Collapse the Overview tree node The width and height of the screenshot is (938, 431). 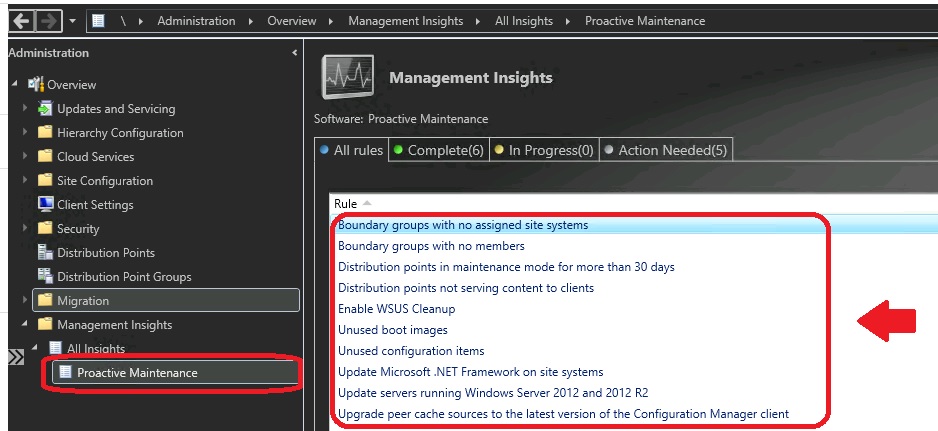(15, 84)
